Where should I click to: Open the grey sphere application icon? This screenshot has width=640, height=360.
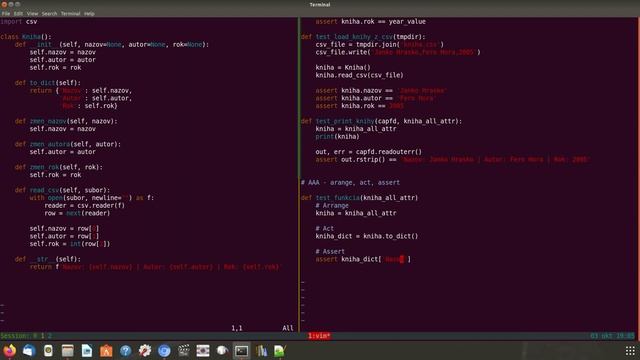222,351
